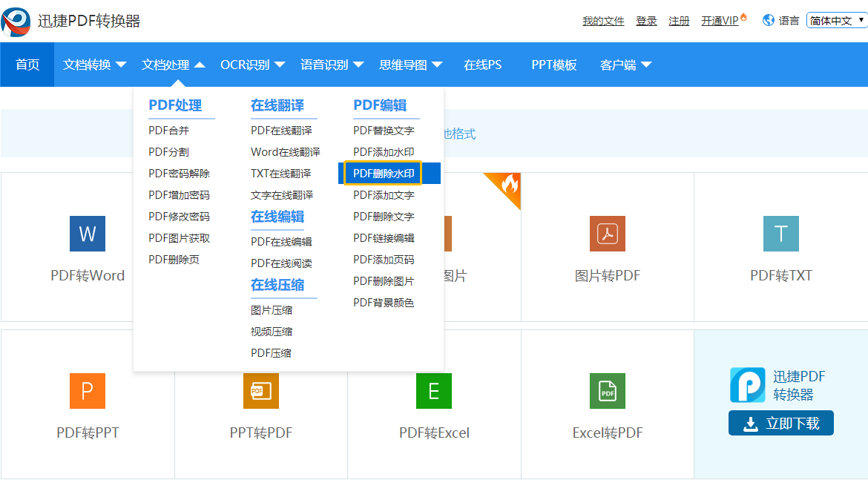Select PDF删除页 menu item
Screen dimensions: 868x480
(174, 260)
